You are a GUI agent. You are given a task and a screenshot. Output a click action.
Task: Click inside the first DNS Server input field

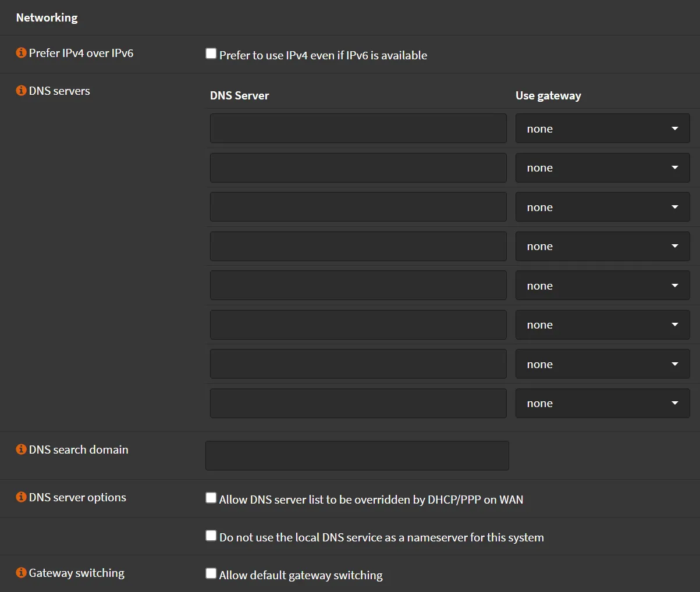pyautogui.click(x=358, y=128)
